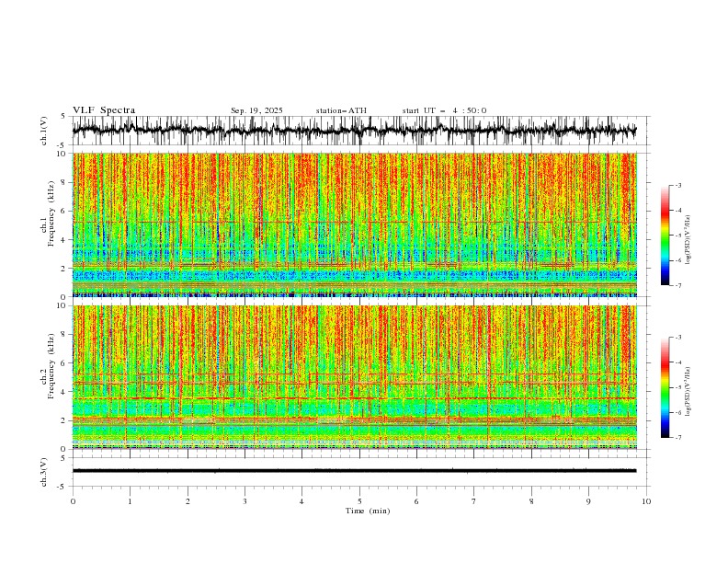Viewport: 728px width, 563px height.
Task: Click the log(PSD) label beside ch.2 color bar
Action: click(x=688, y=392)
